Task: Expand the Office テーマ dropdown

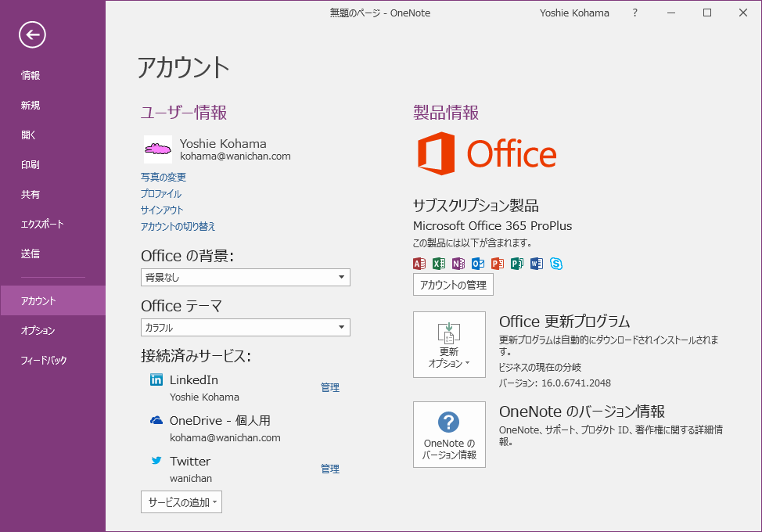Action: (246, 328)
